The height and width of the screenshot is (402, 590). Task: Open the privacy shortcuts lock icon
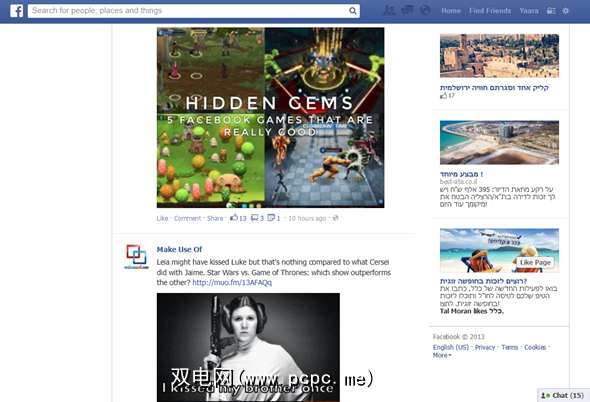[x=551, y=11]
